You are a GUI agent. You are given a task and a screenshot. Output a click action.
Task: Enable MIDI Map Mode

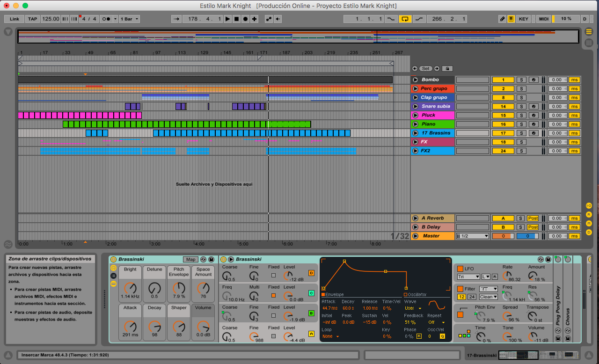click(543, 19)
